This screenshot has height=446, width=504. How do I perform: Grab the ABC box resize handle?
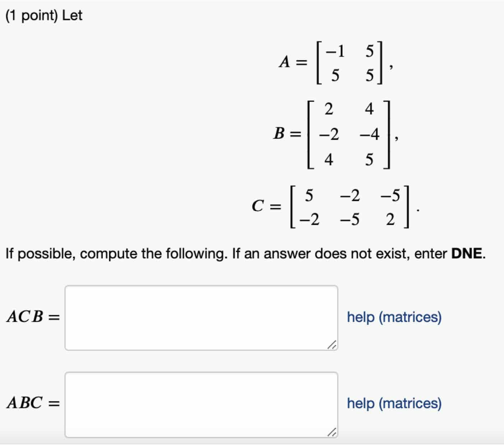[333, 432]
